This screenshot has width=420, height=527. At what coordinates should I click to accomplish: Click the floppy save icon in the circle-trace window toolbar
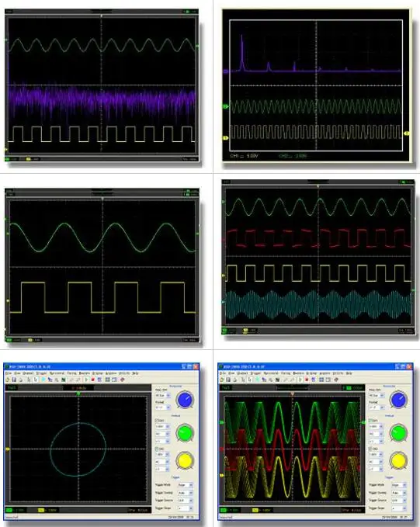click(x=14, y=380)
